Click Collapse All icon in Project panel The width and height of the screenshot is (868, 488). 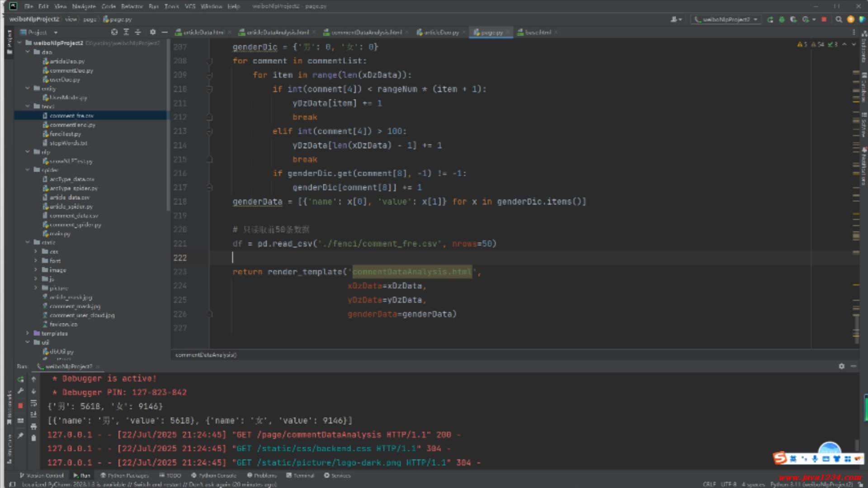138,32
